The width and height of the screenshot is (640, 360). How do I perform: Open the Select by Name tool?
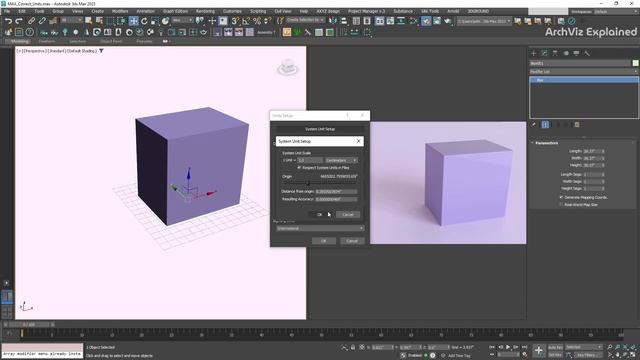[99, 21]
